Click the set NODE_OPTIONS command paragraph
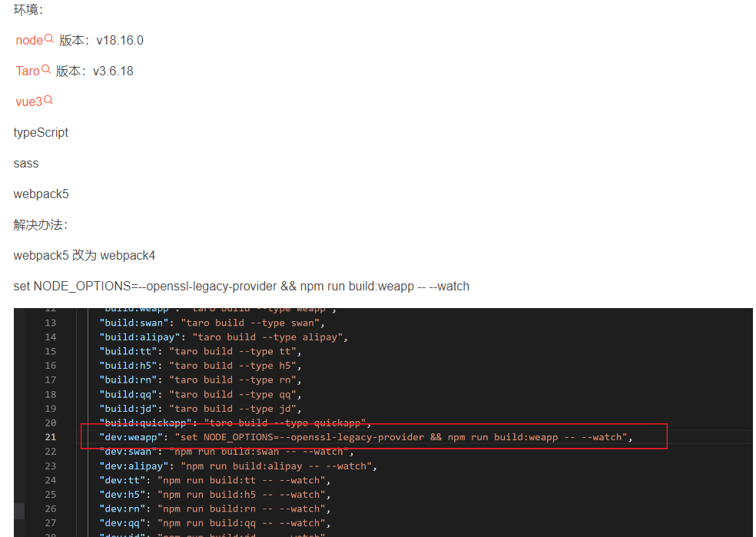The height and width of the screenshot is (537, 756). (x=241, y=287)
